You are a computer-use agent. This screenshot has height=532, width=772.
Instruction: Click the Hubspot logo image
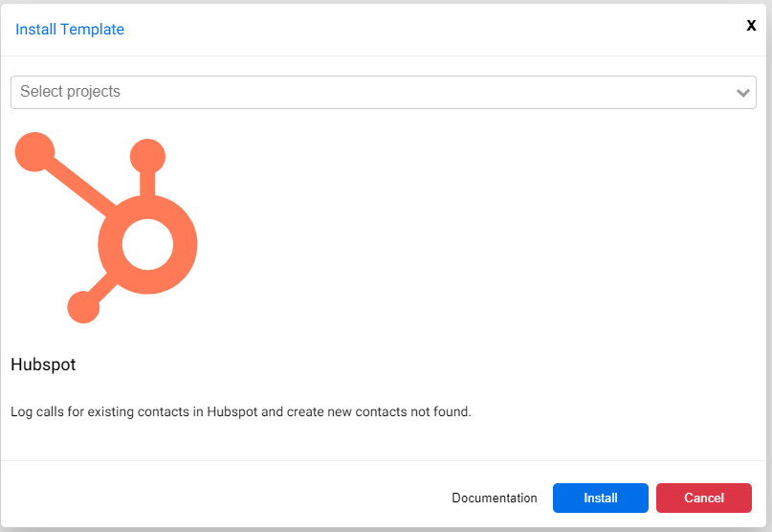tap(106, 228)
